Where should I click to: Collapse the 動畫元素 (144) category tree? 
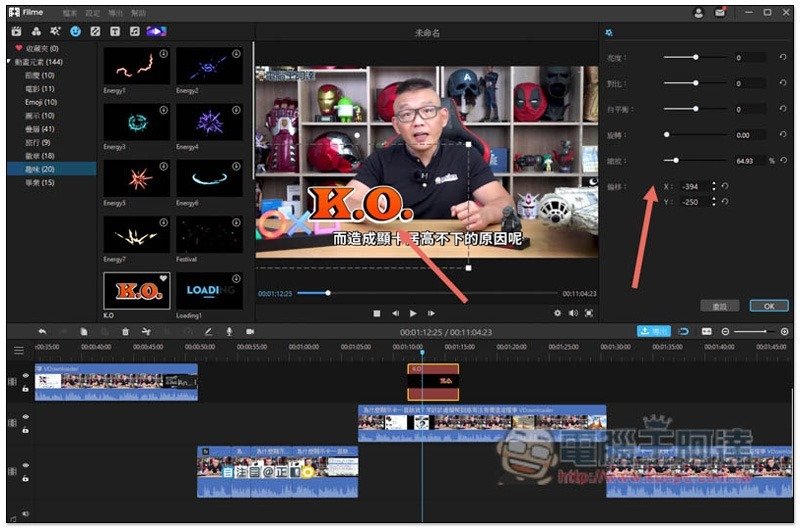click(10, 61)
